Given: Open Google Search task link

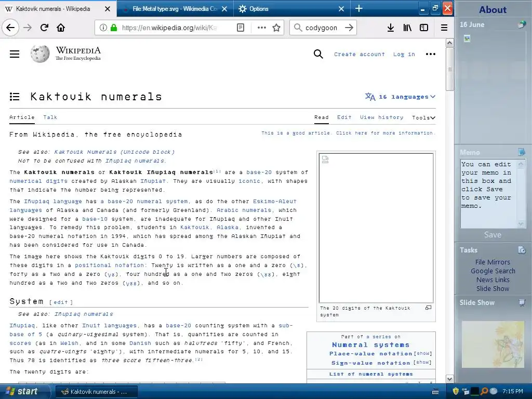Looking at the screenshot, I should (x=493, y=271).
